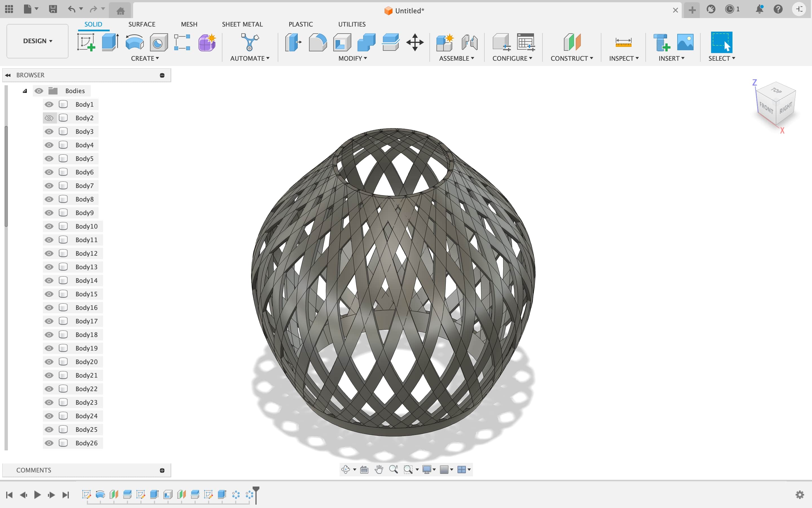Hide Body18 with its eye icon
The image size is (812, 508).
tap(49, 335)
